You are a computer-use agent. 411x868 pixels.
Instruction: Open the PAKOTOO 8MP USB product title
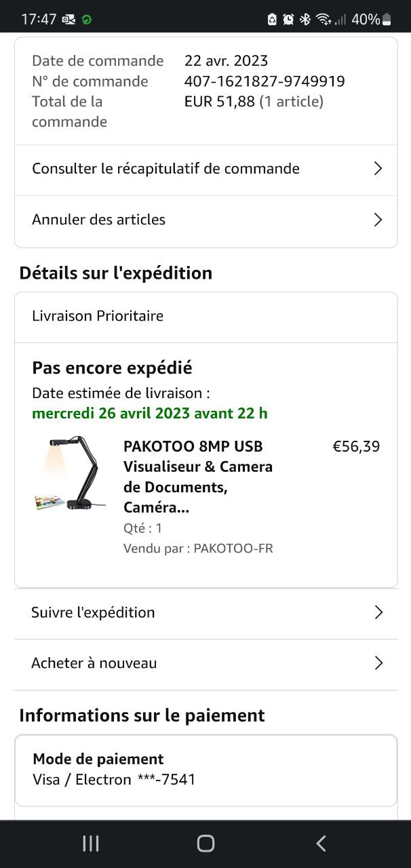(x=197, y=476)
